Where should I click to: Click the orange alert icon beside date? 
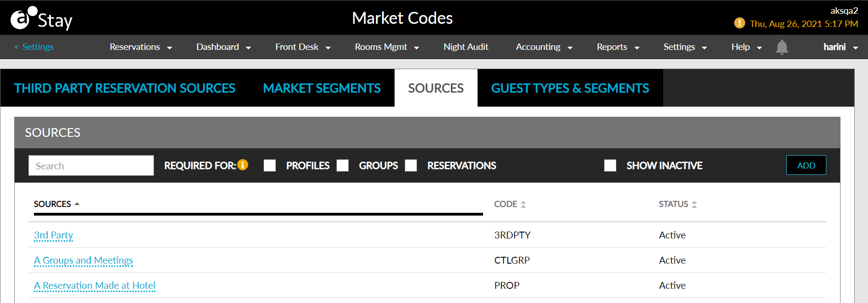click(x=739, y=23)
